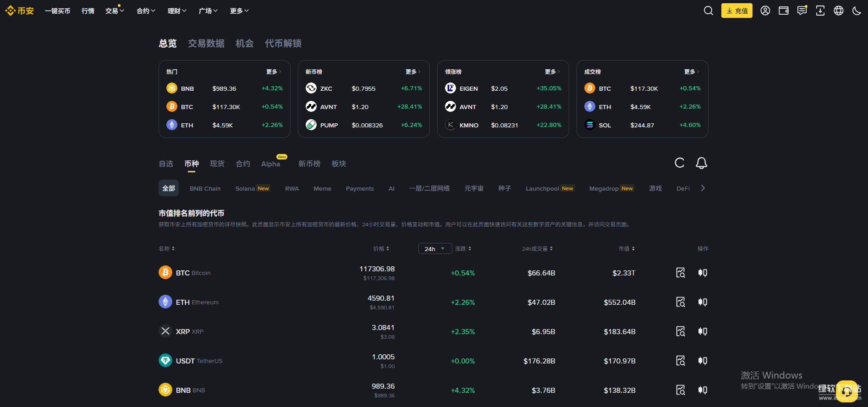
Task: Switch to the 机会 tab
Action: click(245, 44)
